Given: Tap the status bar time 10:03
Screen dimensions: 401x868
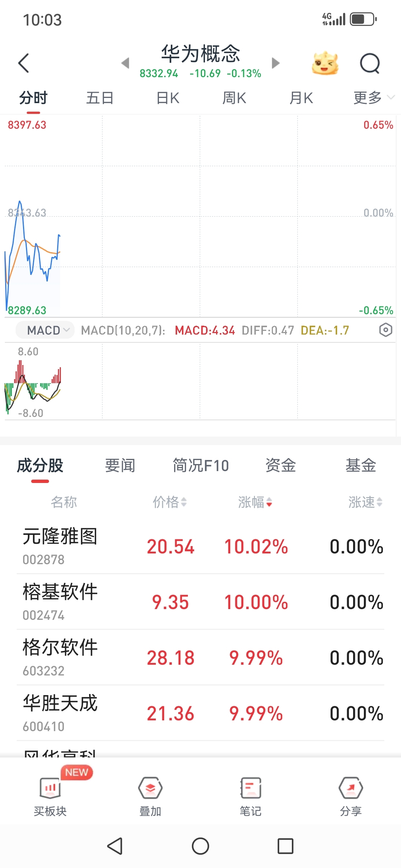Looking at the screenshot, I should point(42,20).
